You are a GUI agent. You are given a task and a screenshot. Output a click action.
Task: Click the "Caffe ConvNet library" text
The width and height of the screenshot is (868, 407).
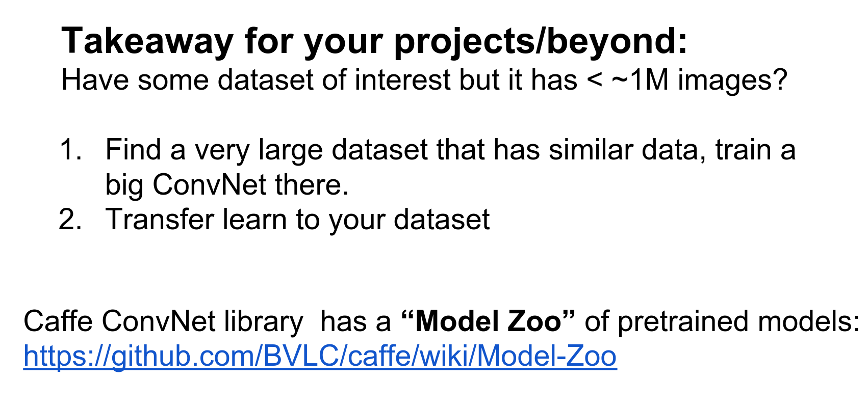[x=163, y=321]
